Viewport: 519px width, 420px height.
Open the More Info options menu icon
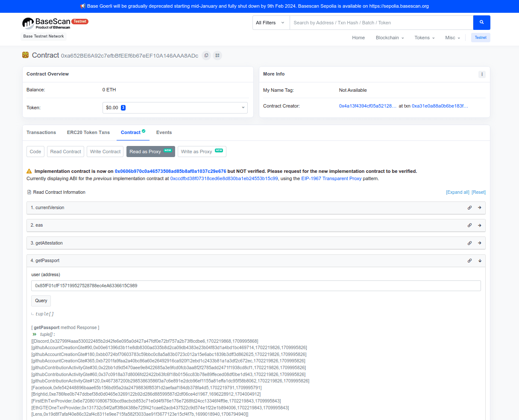482,74
